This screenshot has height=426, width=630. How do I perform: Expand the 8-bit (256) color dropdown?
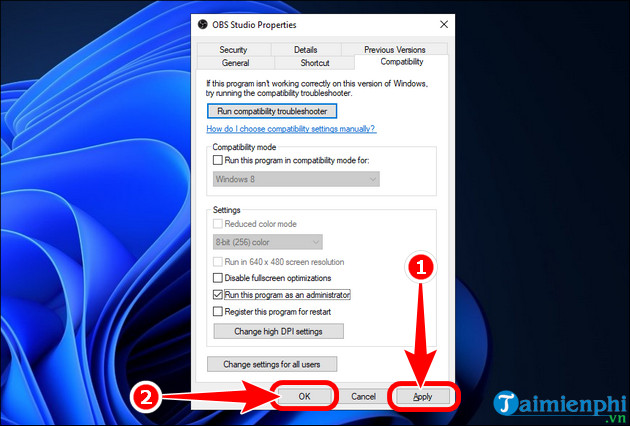point(268,242)
